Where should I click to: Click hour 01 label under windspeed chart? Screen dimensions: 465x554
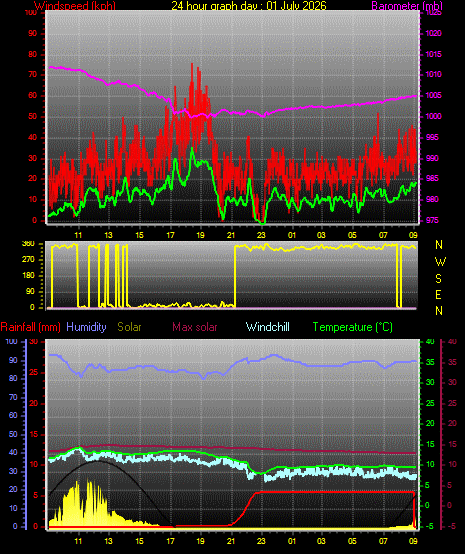pyautogui.click(x=292, y=235)
